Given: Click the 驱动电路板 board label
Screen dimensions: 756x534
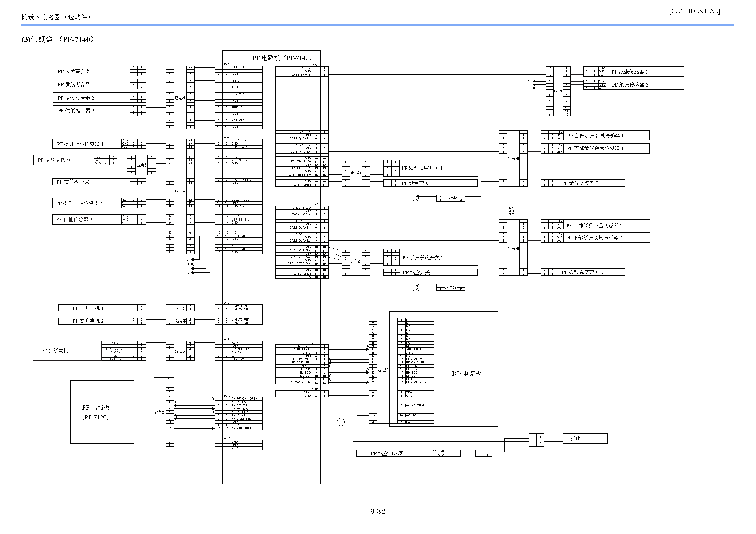Looking at the screenshot, I should point(466,374).
